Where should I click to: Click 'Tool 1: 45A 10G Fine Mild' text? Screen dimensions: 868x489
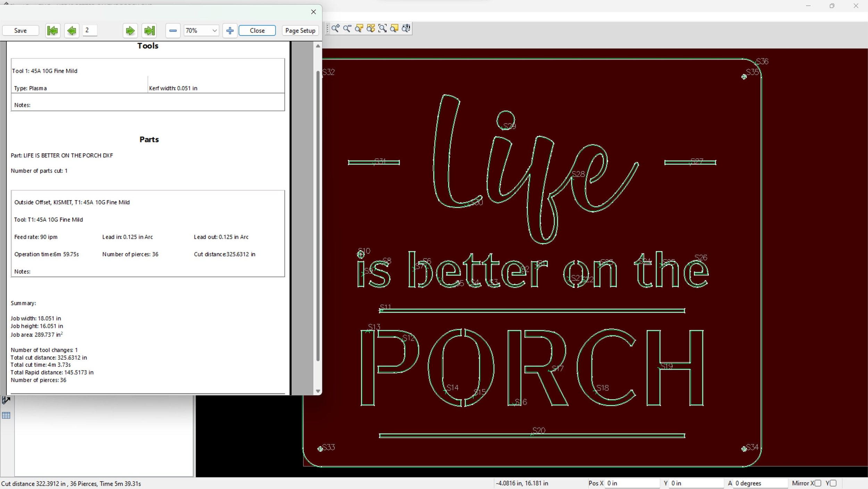click(45, 71)
